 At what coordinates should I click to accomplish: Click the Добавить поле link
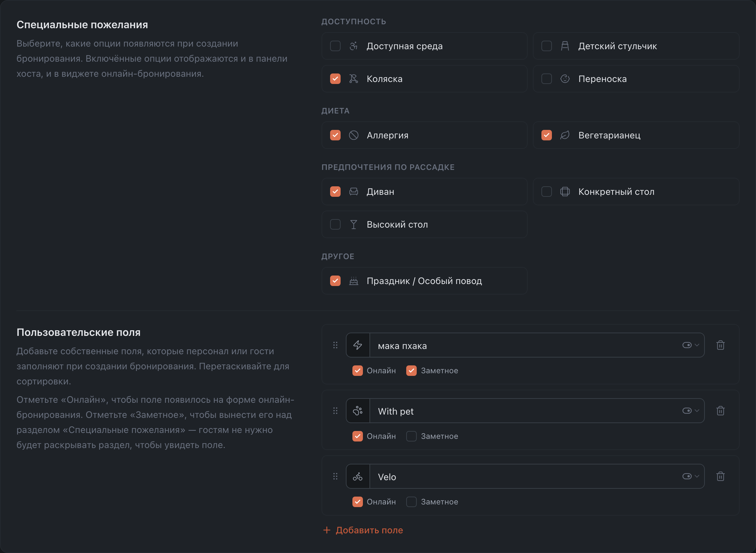coord(363,530)
